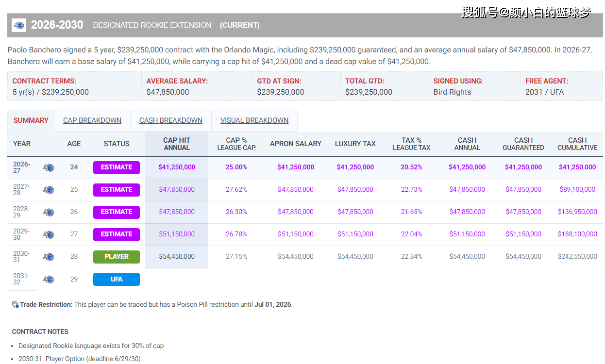The height and width of the screenshot is (364, 605).
Task: Click the 2027-28 year cell
Action: coord(21,190)
